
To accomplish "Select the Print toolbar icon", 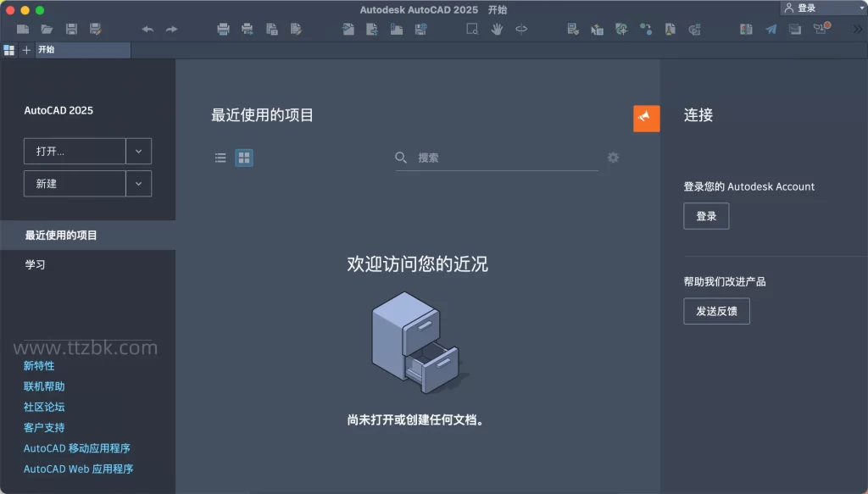I will (x=222, y=29).
